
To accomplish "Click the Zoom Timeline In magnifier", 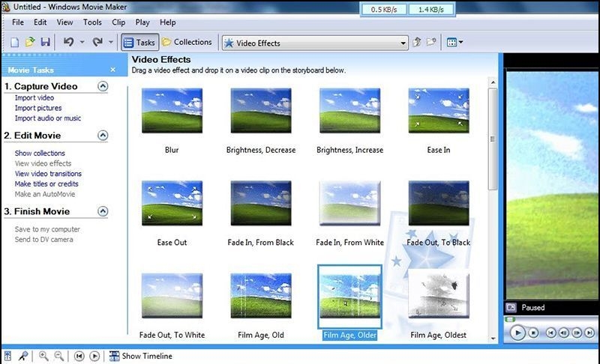I will [x=43, y=356].
